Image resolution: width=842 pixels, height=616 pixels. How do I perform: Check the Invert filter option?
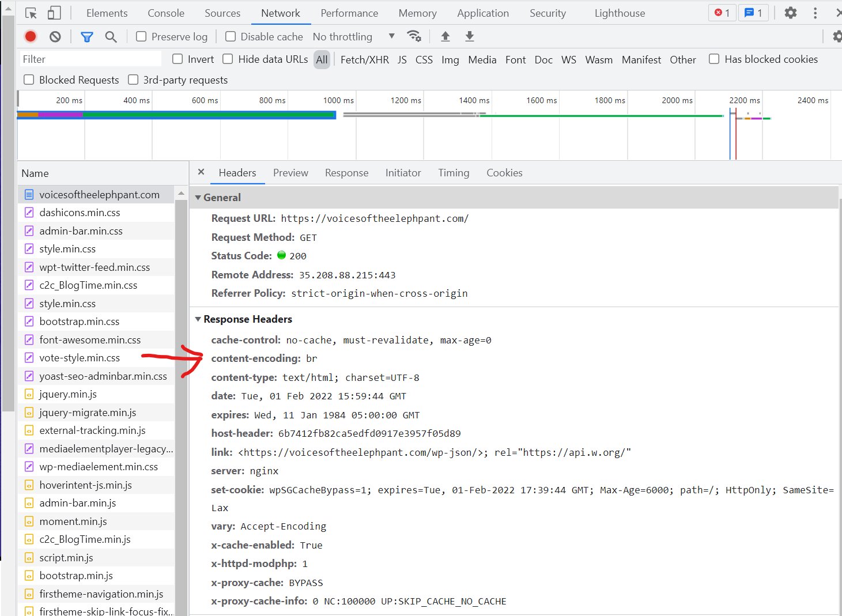pyautogui.click(x=178, y=59)
